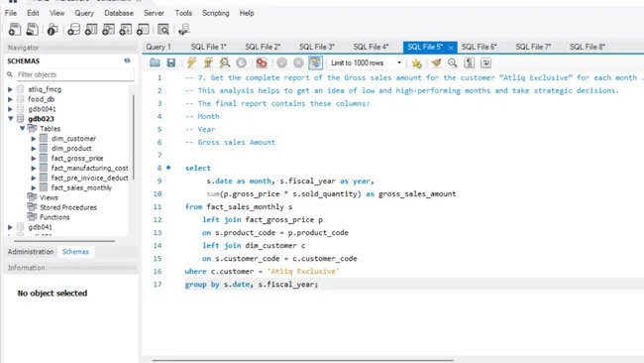
Task: Toggle invisible characters display icon
Action: pyautogui.click(x=469, y=62)
